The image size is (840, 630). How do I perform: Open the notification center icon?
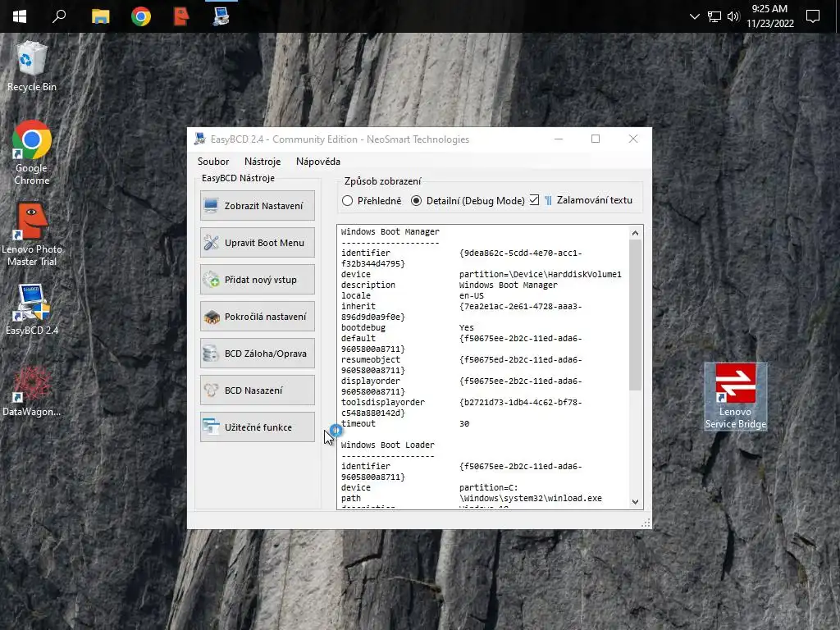pos(813,16)
